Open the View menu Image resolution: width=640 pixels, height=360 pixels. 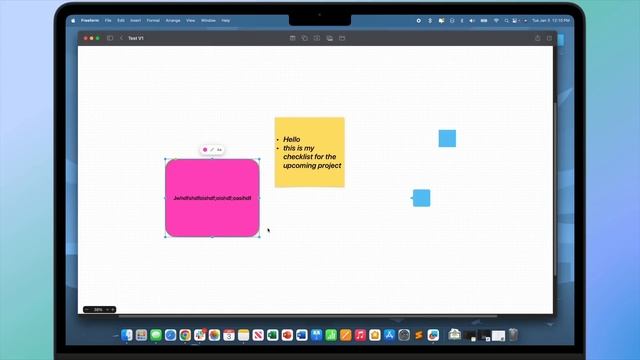pyautogui.click(x=191, y=20)
